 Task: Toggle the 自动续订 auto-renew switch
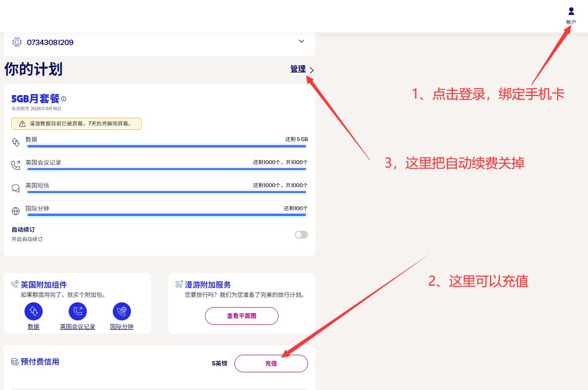[301, 235]
